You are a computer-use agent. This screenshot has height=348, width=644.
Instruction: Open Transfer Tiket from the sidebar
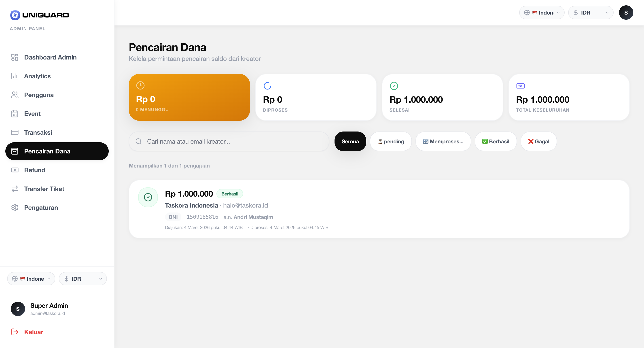tap(44, 189)
